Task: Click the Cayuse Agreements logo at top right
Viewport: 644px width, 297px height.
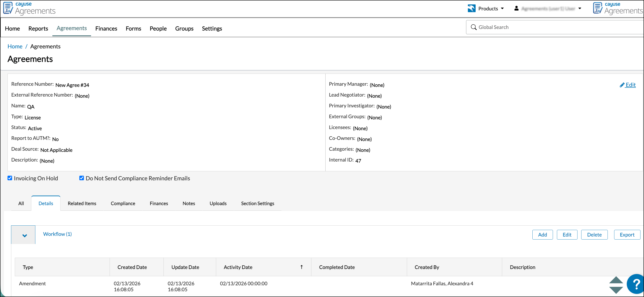Action: point(618,8)
